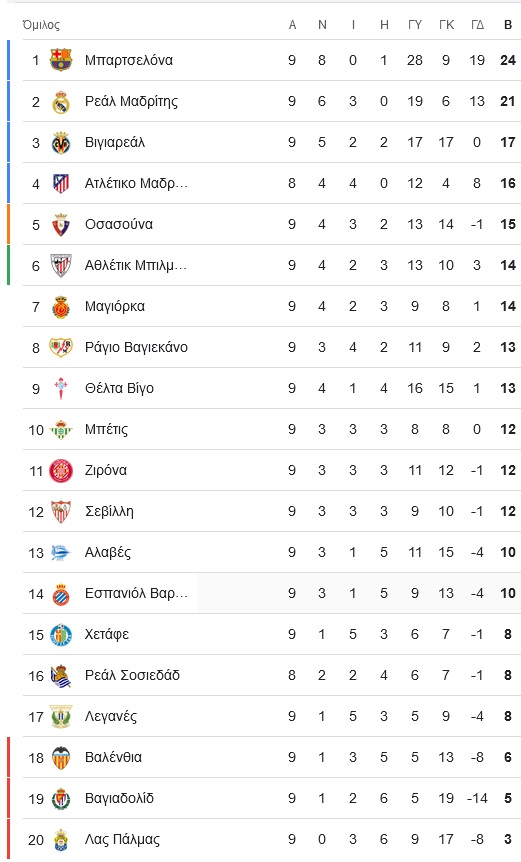Click the ΓΔ goal difference header

click(477, 25)
